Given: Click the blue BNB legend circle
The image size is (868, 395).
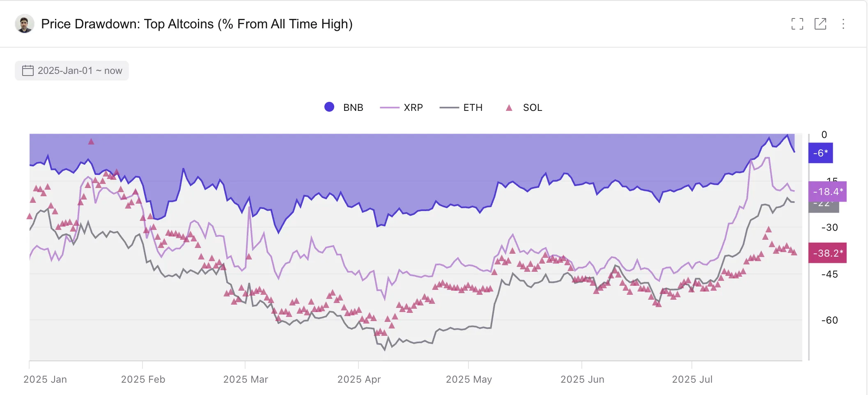Looking at the screenshot, I should pos(329,107).
